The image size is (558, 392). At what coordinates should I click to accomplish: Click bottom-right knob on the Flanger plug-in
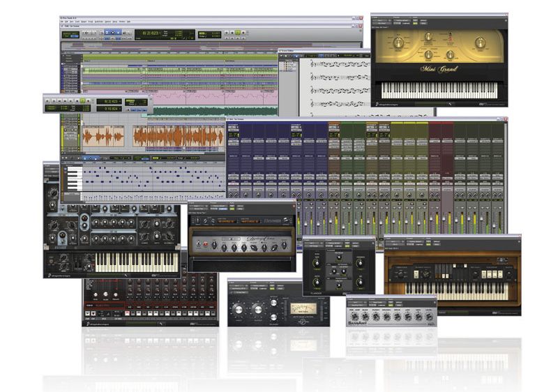(360, 282)
